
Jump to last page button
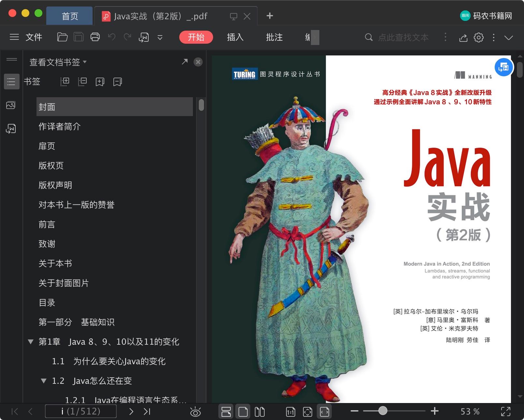click(x=147, y=412)
